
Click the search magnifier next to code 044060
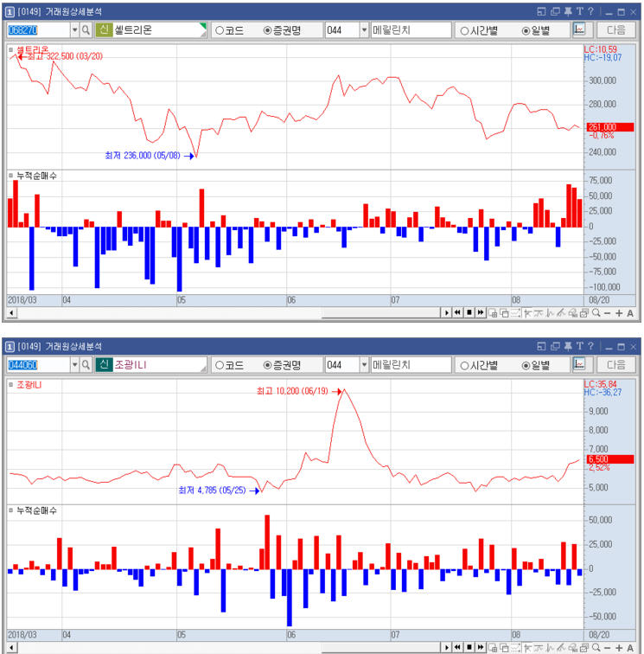86,364
